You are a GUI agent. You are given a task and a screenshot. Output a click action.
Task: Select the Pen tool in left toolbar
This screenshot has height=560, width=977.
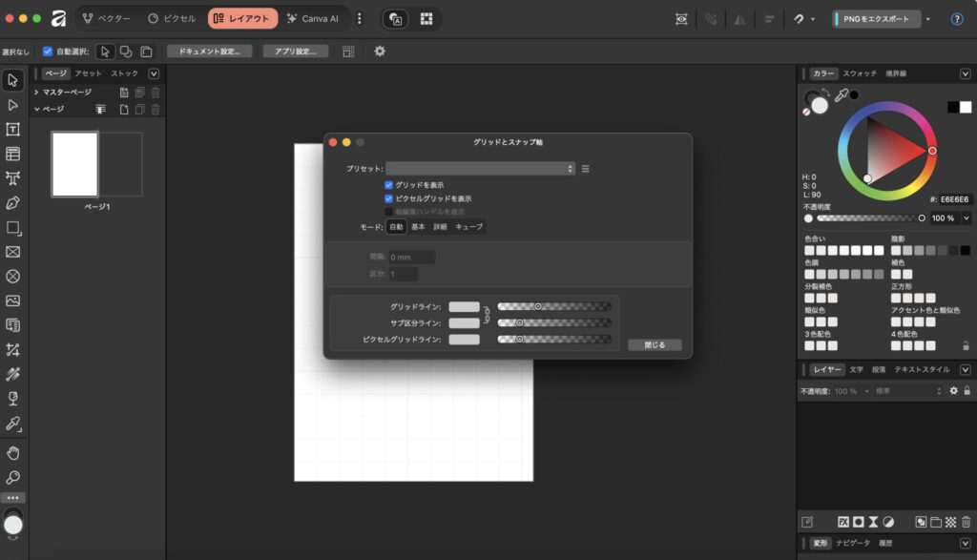pos(13,202)
